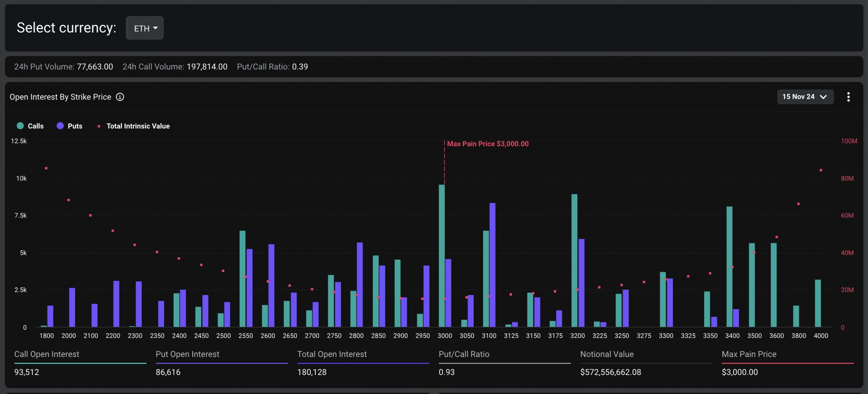This screenshot has width=868, height=394.
Task: Click the top Put/Call Ratio value 0.39
Action: (300, 67)
